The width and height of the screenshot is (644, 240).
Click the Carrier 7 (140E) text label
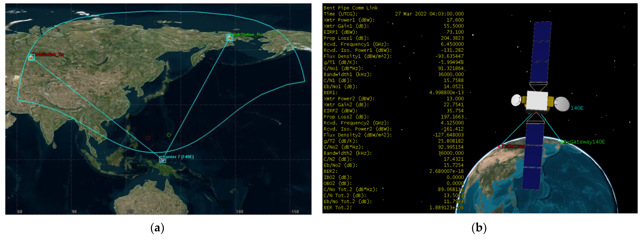178,157
